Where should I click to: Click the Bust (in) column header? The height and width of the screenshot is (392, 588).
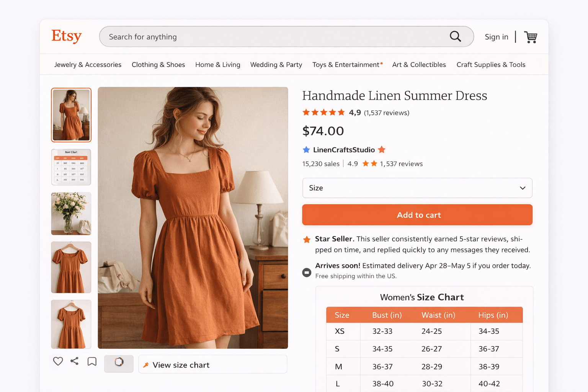coord(387,315)
